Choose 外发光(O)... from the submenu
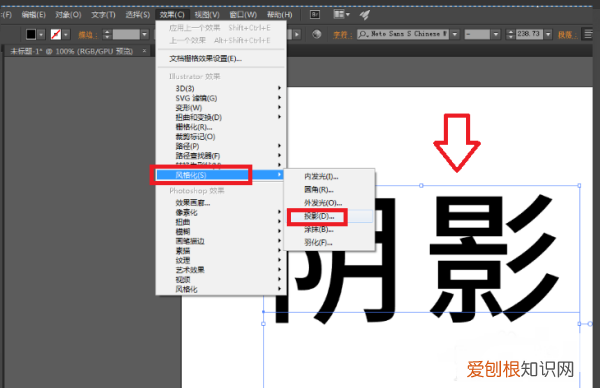Screen dimensions: 600x388 pos(329,203)
